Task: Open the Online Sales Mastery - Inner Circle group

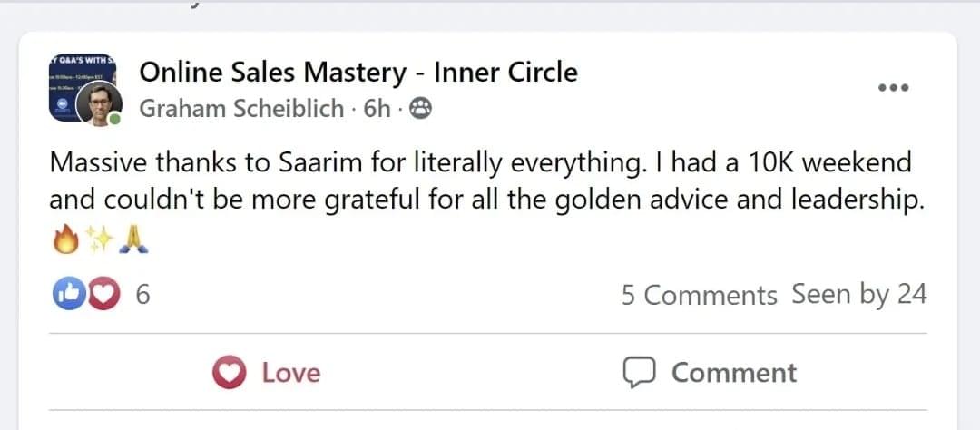Action: (358, 73)
